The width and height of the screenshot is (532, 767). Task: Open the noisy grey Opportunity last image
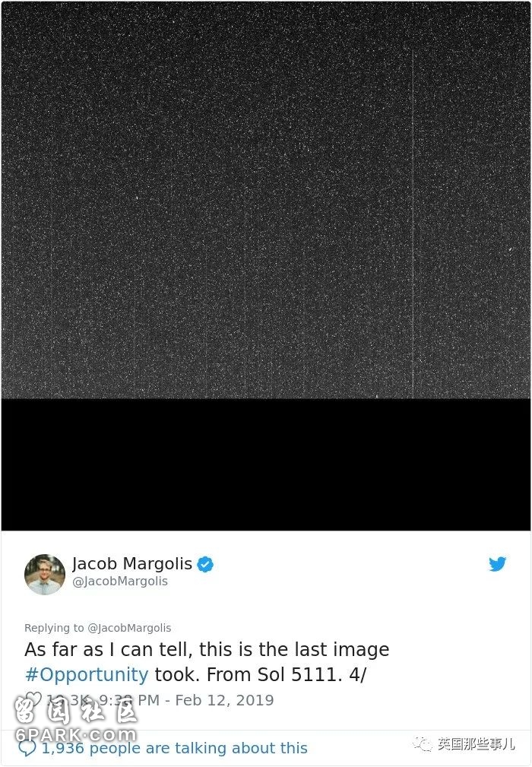[266, 201]
